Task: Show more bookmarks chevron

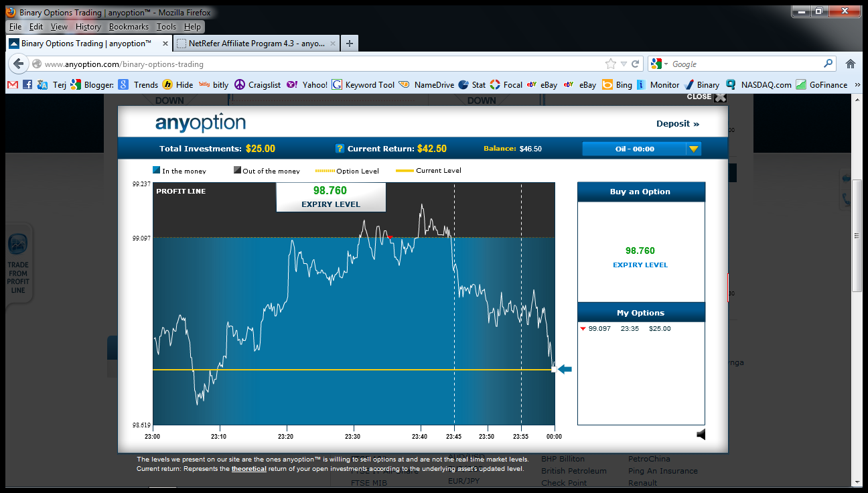Action: point(857,85)
